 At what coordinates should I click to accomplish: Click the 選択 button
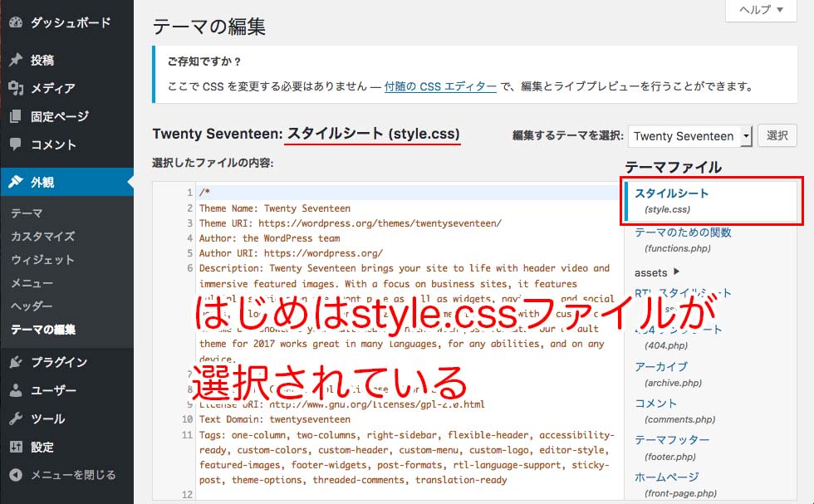777,135
